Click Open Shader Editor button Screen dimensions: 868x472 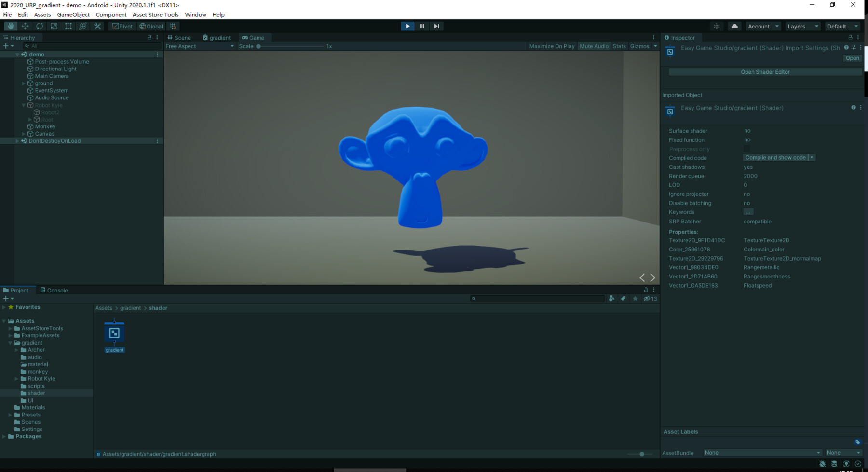(x=765, y=72)
